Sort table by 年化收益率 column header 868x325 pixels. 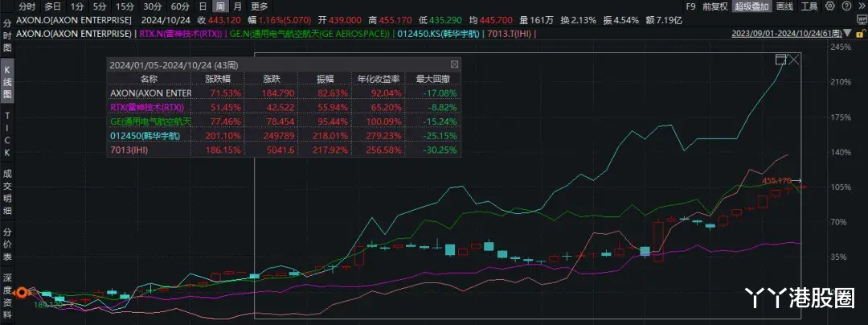coord(379,78)
